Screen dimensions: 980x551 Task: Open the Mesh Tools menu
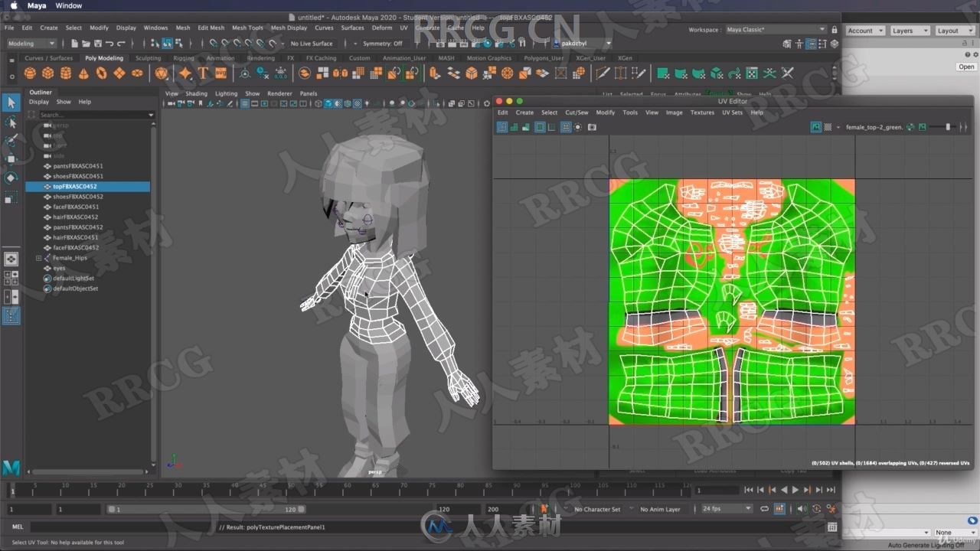[247, 28]
